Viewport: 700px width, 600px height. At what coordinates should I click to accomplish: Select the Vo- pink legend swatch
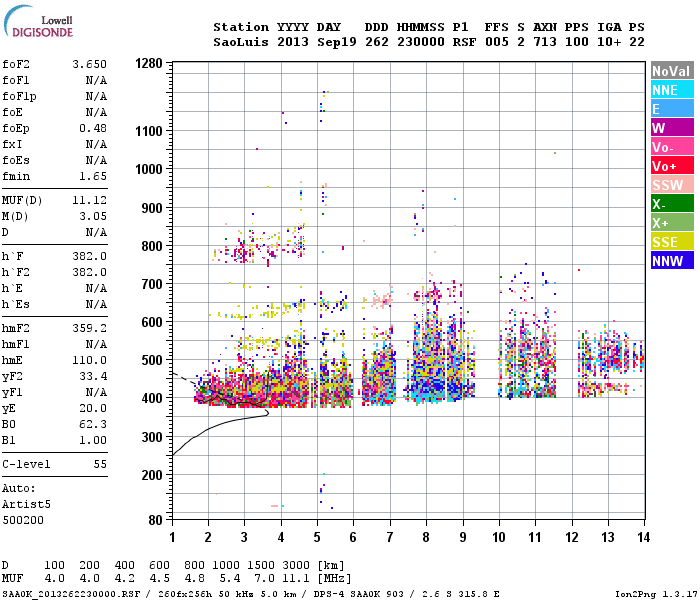click(x=672, y=147)
